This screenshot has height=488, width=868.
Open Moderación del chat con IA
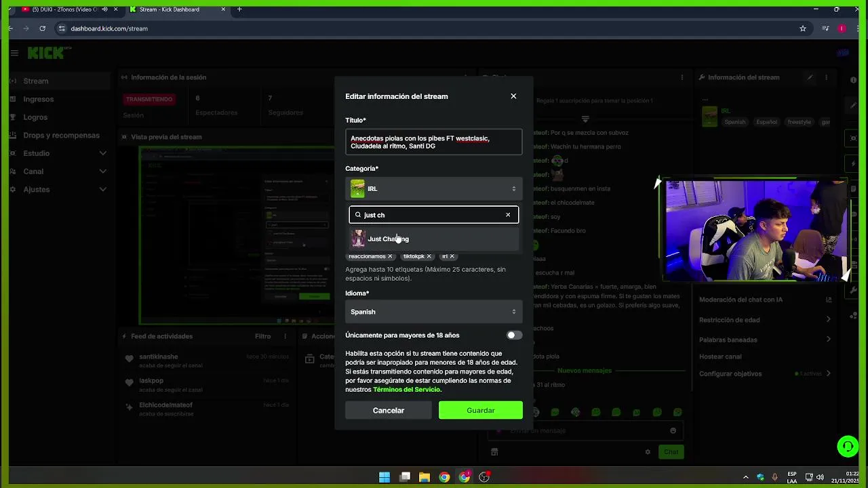pyautogui.click(x=765, y=300)
